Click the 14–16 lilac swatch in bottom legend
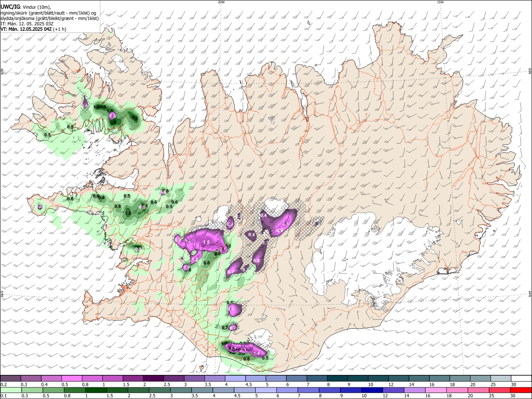The image size is (532, 399). tap(416, 390)
